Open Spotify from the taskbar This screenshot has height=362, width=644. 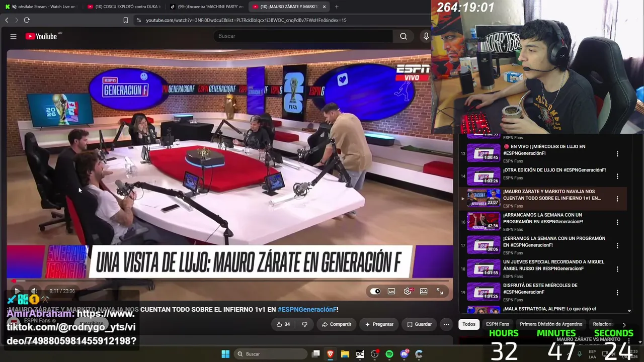click(389, 354)
